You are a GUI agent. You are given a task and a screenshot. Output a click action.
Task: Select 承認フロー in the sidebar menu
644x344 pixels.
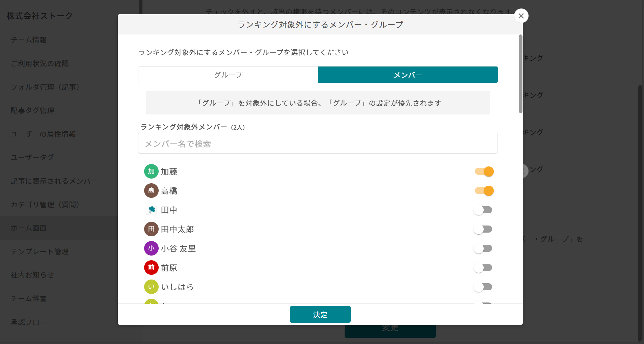[x=29, y=322]
